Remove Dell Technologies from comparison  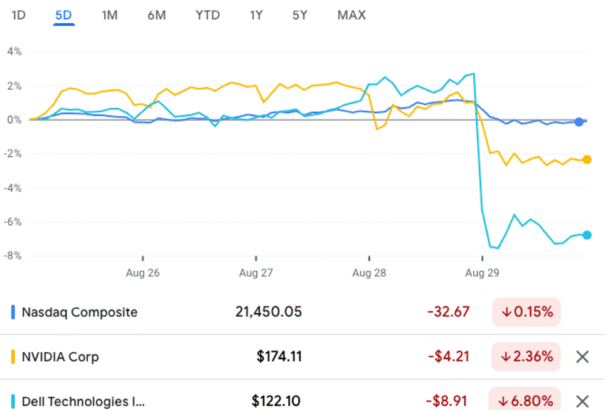point(584,401)
